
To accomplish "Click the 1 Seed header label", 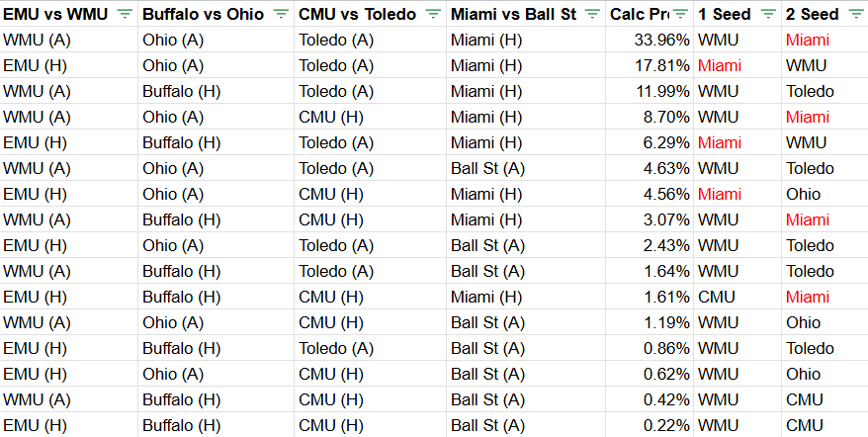I will click(x=724, y=14).
